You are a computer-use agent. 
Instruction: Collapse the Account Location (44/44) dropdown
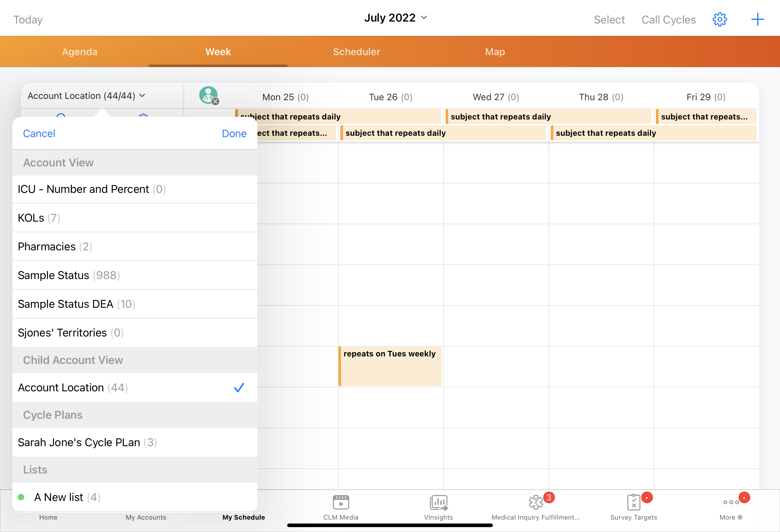(x=86, y=96)
